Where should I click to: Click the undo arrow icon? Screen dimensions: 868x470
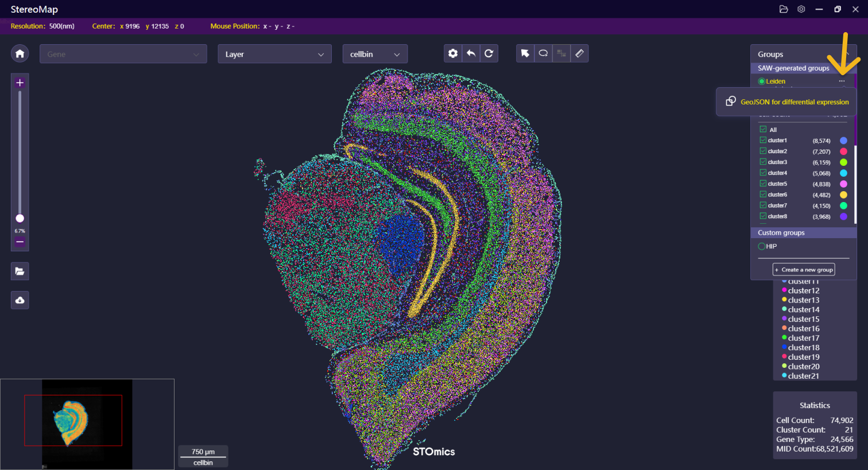(471, 53)
